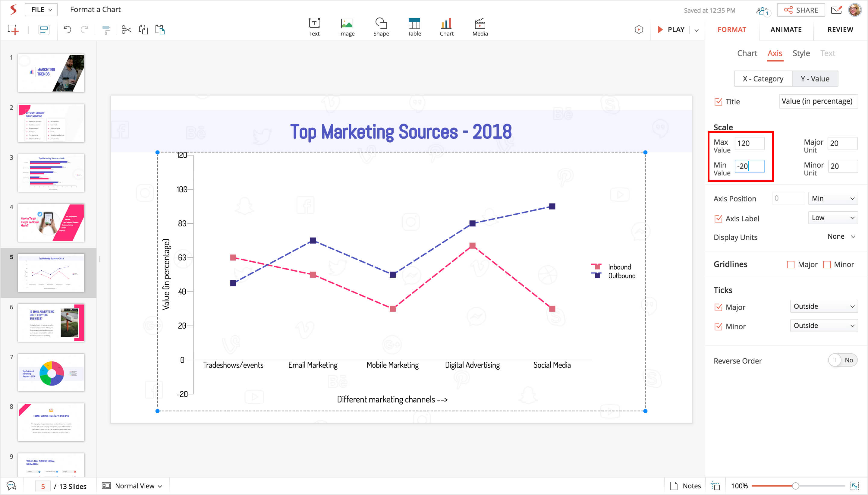Image resolution: width=868 pixels, height=495 pixels.
Task: Expand the Axis Position Min dropdown
Action: click(x=833, y=199)
